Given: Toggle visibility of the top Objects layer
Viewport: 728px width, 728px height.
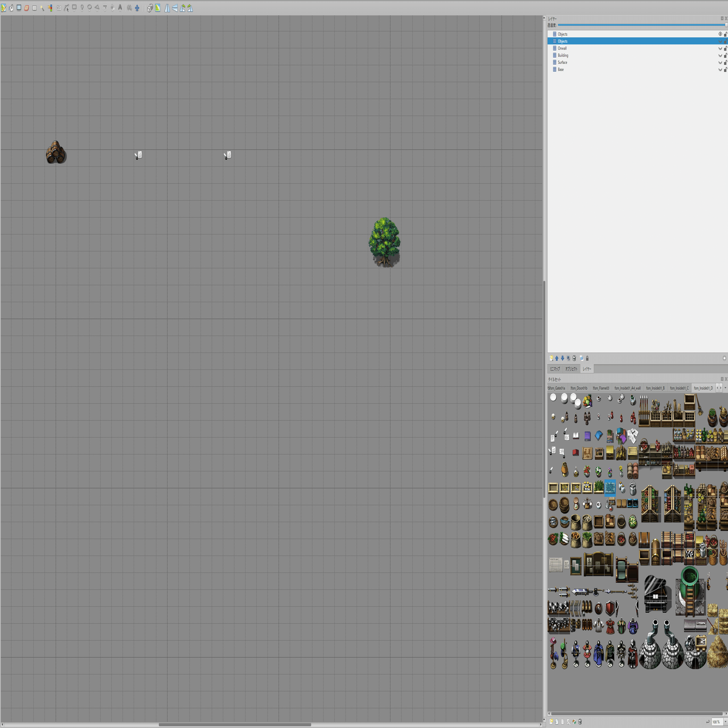Looking at the screenshot, I should point(720,34).
